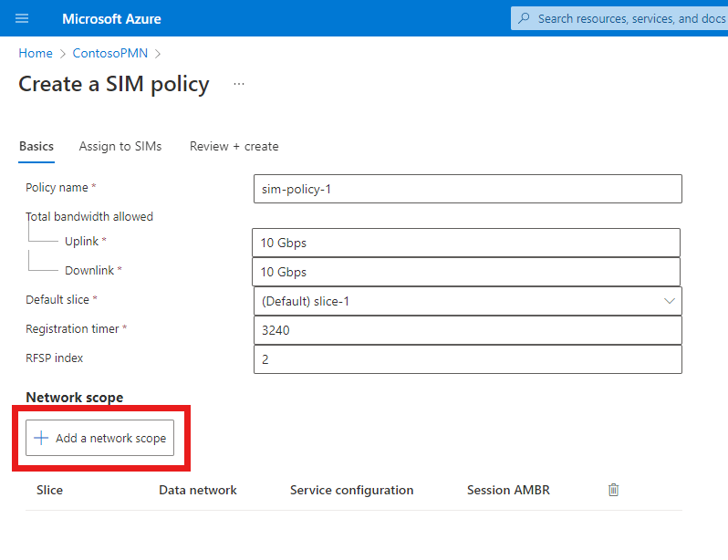Click the Policy name input field

tap(467, 189)
